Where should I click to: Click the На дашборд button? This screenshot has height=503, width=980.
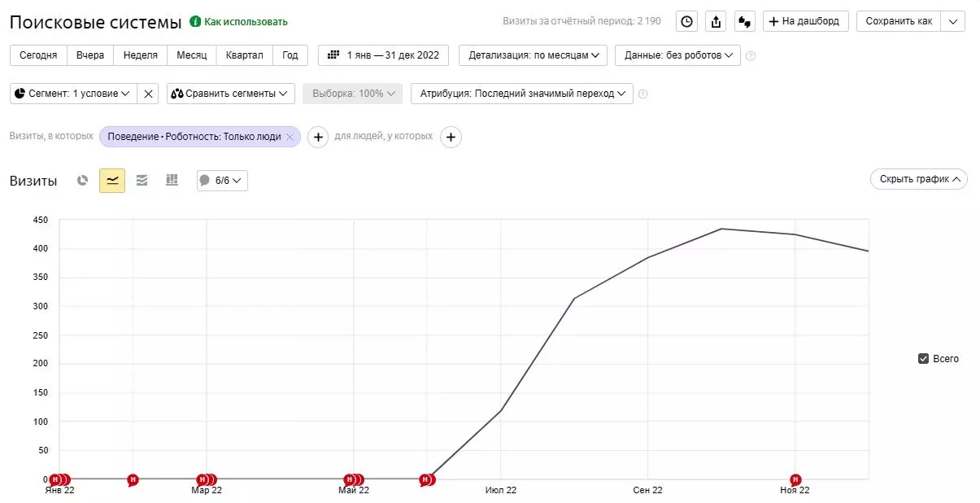[x=805, y=21]
